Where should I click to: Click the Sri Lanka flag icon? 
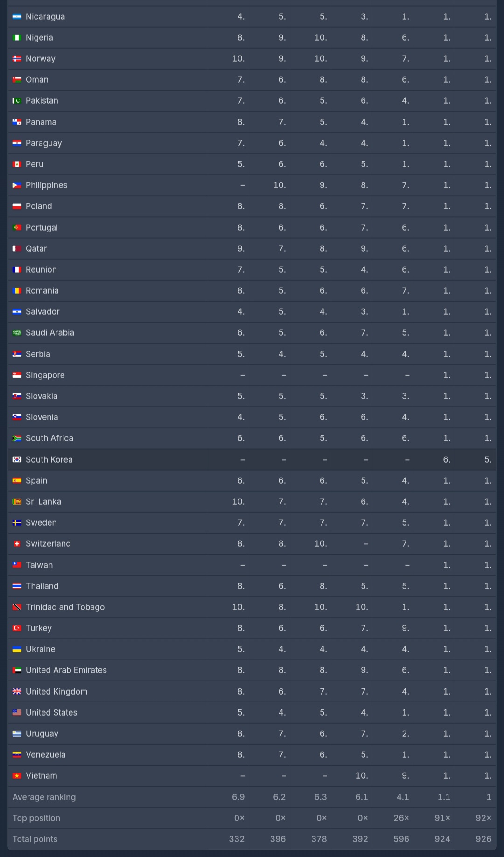click(x=17, y=502)
